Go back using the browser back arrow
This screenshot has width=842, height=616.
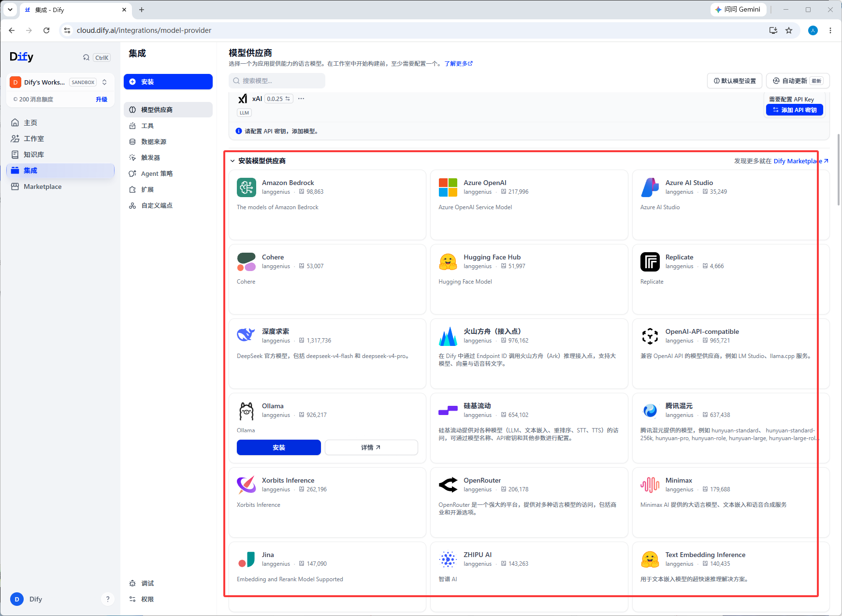[x=12, y=30]
